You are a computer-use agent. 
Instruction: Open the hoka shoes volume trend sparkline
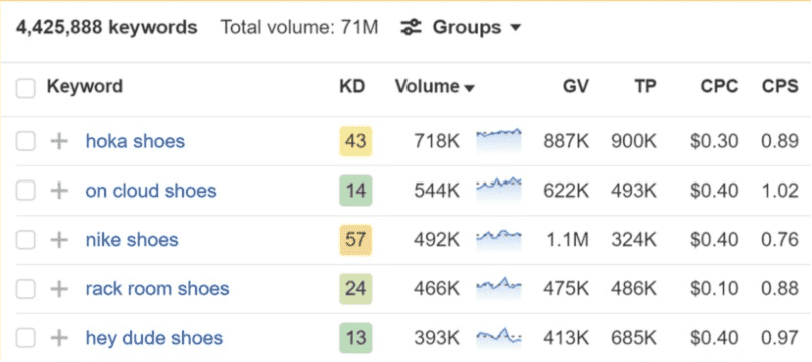[498, 140]
